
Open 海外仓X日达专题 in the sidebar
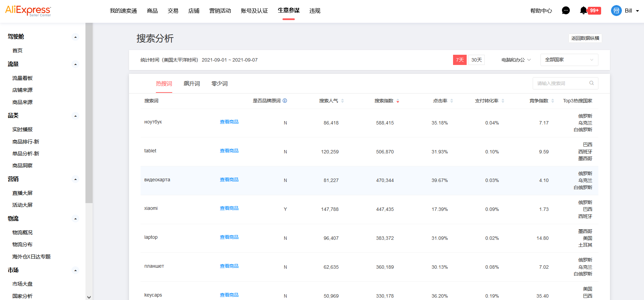[31, 257]
